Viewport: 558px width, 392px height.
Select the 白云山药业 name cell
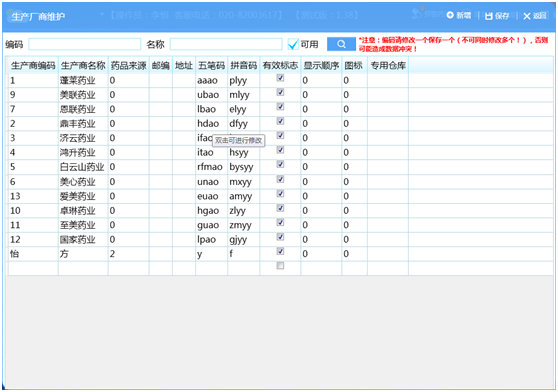[x=83, y=167]
